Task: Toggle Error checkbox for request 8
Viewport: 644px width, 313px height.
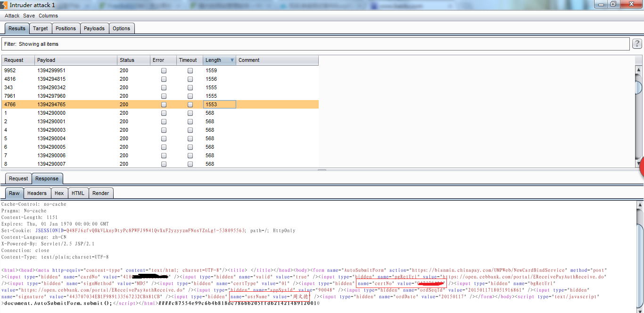Action: tap(164, 164)
